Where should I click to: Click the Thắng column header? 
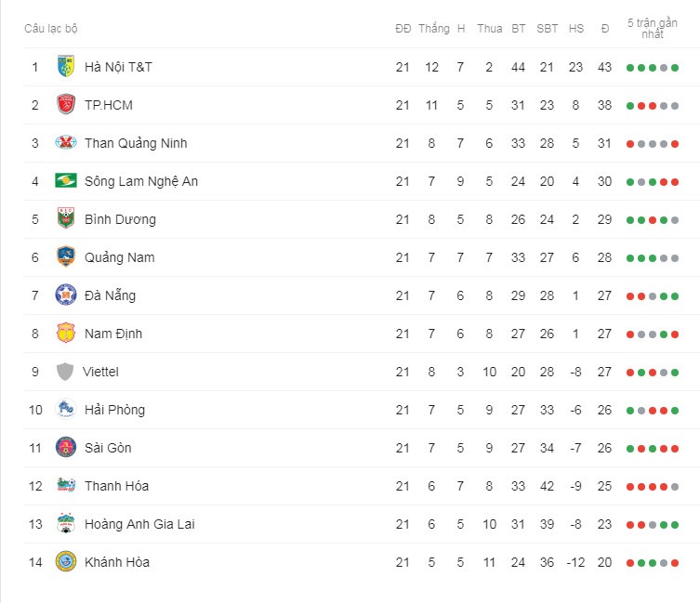point(434,29)
